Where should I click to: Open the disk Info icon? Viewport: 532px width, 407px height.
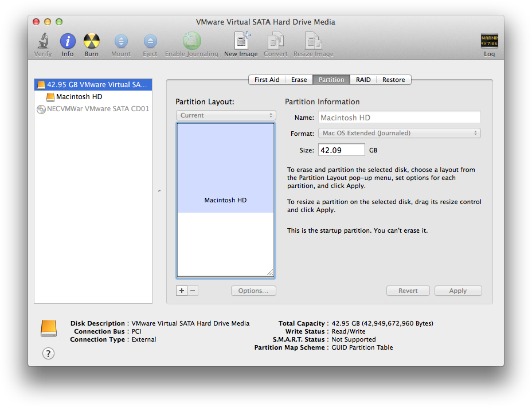pyautogui.click(x=68, y=41)
